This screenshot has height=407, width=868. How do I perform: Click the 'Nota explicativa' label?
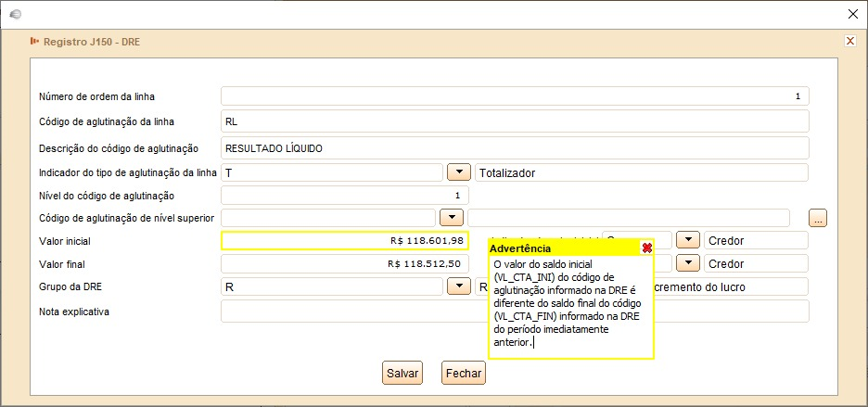click(73, 312)
